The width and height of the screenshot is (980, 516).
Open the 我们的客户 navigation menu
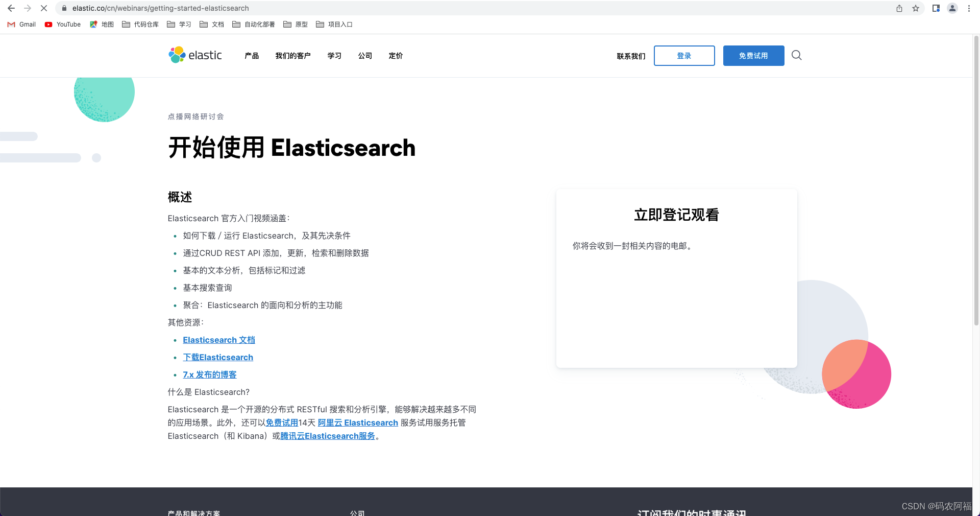pos(293,56)
